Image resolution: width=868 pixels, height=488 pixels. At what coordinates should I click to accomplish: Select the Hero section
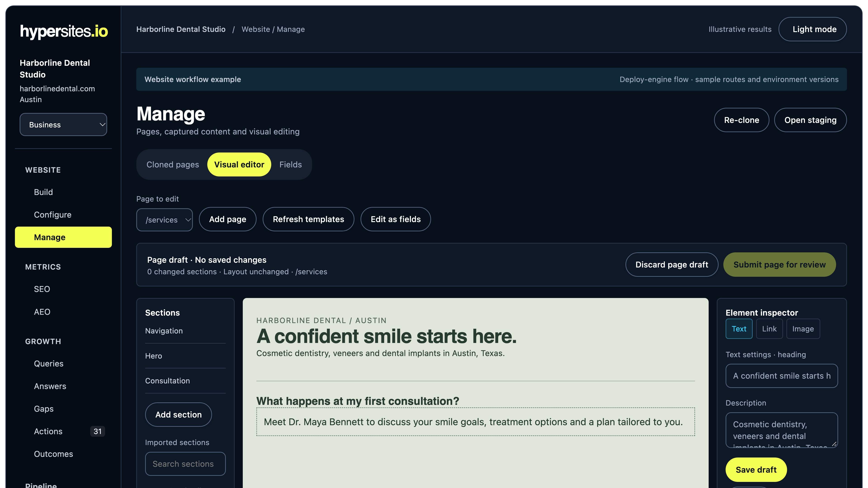click(185, 356)
